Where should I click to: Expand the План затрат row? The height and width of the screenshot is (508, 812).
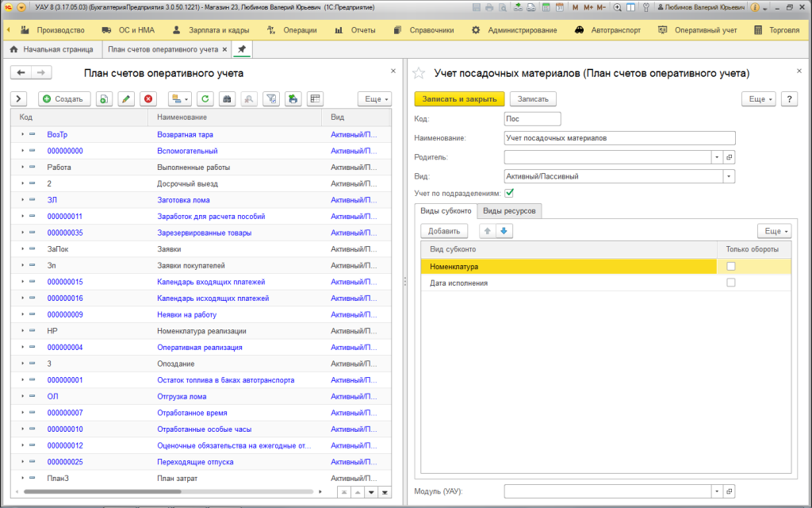[22, 478]
